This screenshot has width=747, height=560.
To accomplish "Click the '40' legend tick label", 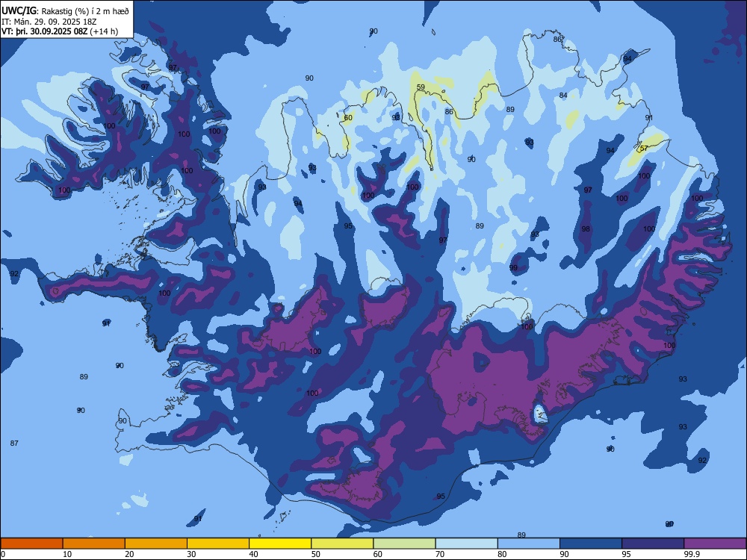I will click(254, 554).
